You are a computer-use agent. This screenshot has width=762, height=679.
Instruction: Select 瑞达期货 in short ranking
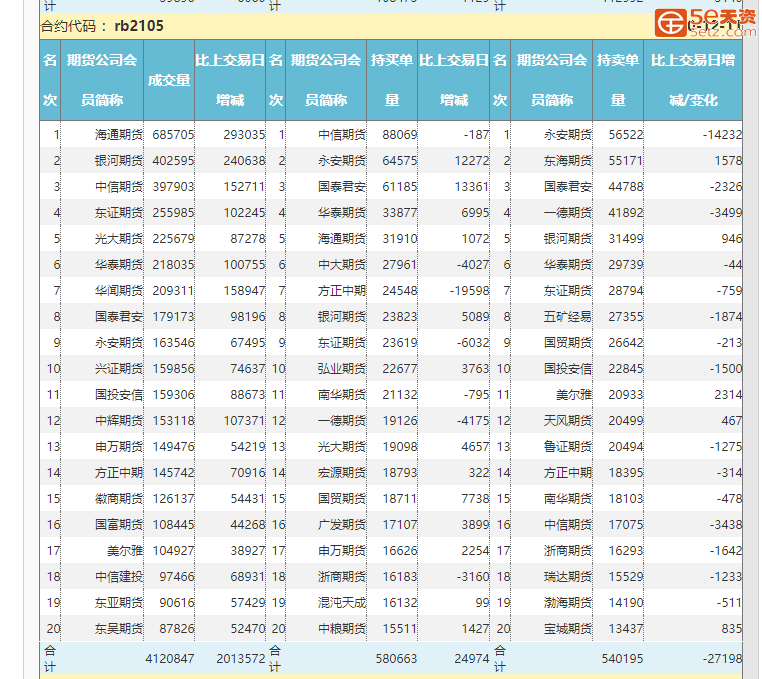[x=568, y=577]
